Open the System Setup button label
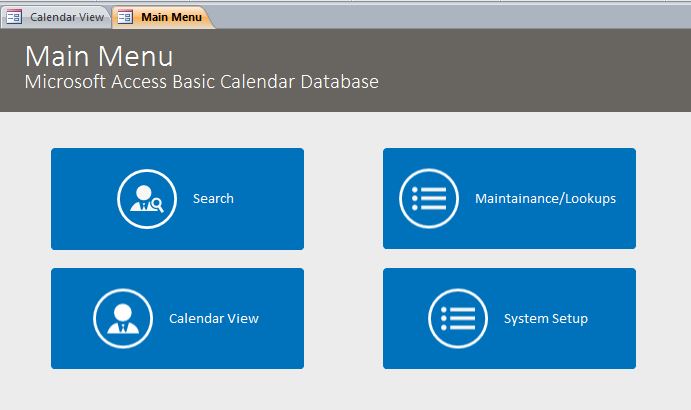Screen dimensions: 691x410 546,319
